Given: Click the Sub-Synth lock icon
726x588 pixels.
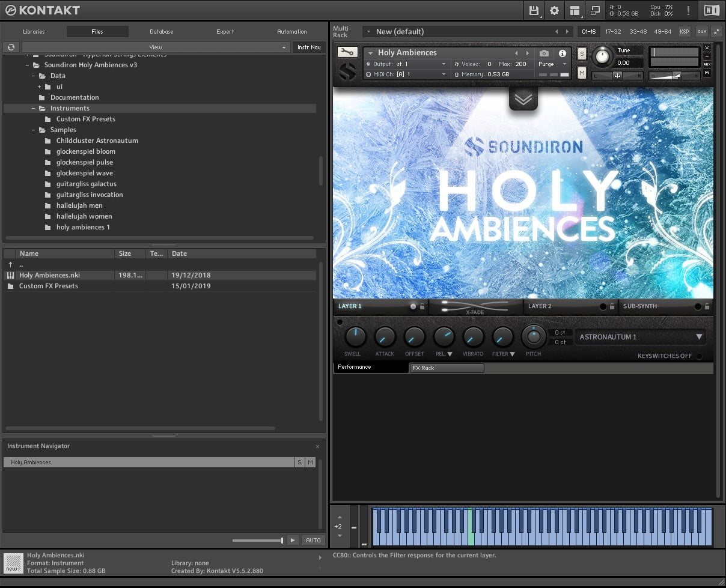Looking at the screenshot, I should [x=707, y=306].
